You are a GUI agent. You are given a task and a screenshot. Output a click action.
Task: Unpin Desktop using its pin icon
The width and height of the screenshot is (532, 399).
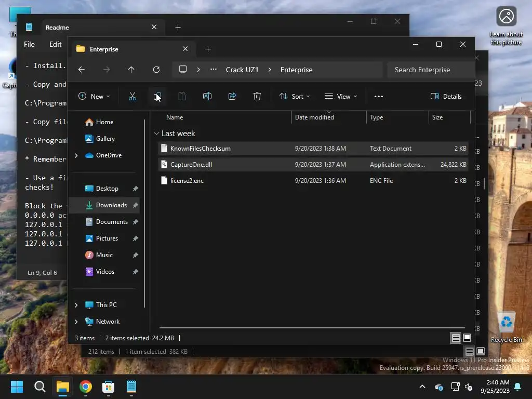coord(136,189)
